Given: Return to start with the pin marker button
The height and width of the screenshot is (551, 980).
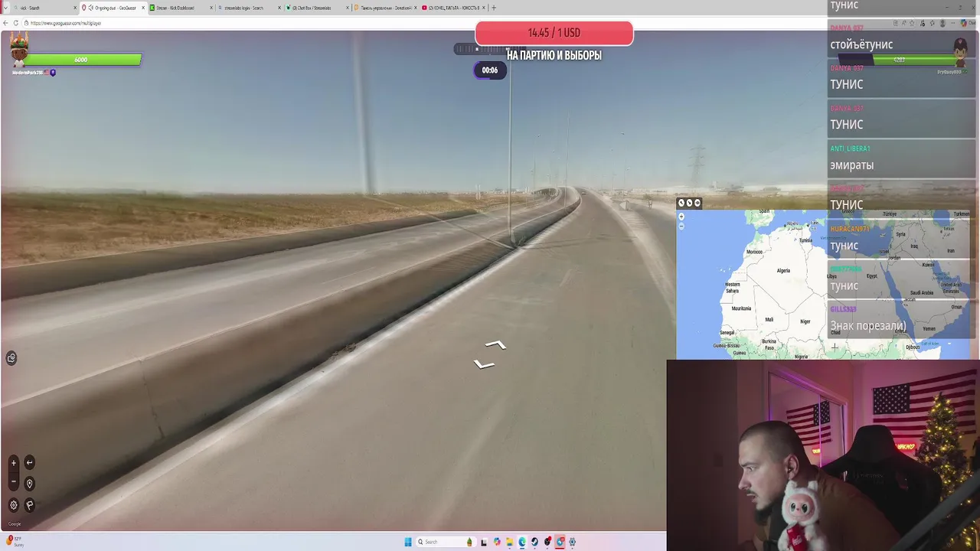Looking at the screenshot, I should click(x=29, y=484).
